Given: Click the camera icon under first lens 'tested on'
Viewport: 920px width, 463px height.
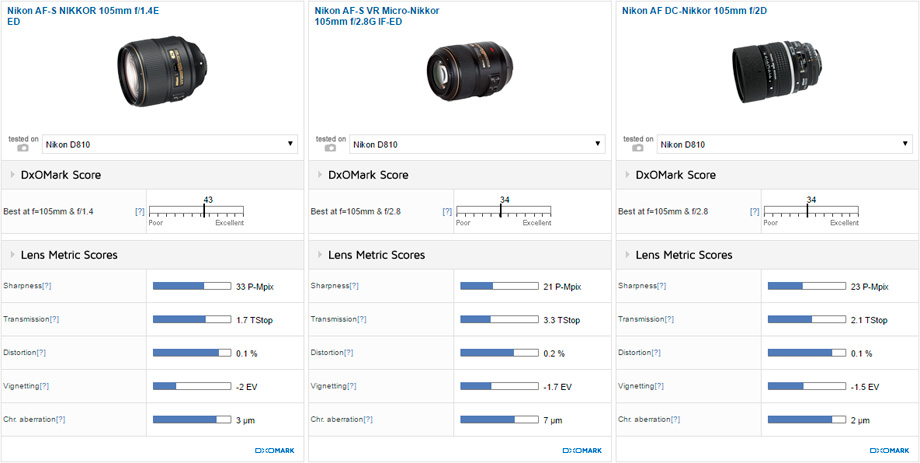Looking at the screenshot, I should coord(23,148).
